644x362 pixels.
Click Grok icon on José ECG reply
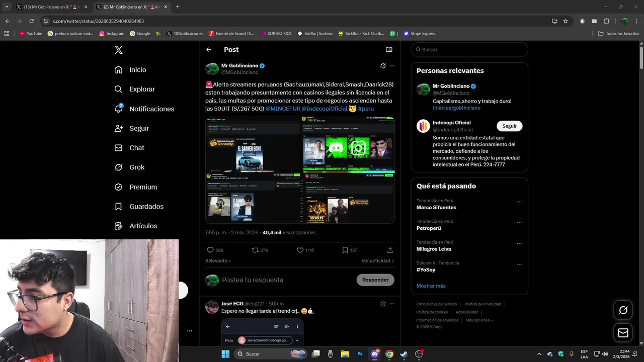point(383,304)
